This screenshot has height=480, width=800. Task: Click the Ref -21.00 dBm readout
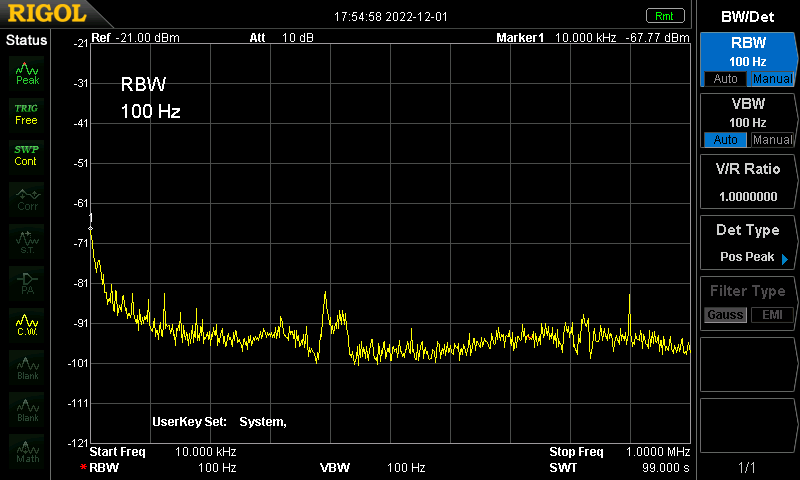(x=135, y=38)
